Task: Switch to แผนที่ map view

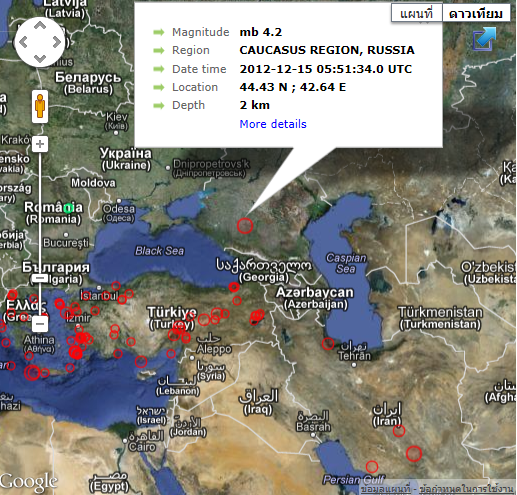Action: (x=417, y=13)
